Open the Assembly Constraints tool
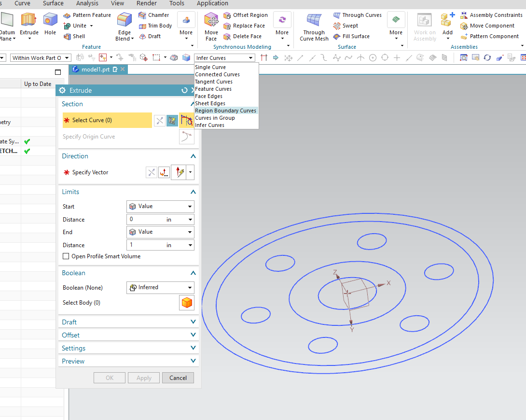This screenshot has height=420, width=526. [491, 15]
